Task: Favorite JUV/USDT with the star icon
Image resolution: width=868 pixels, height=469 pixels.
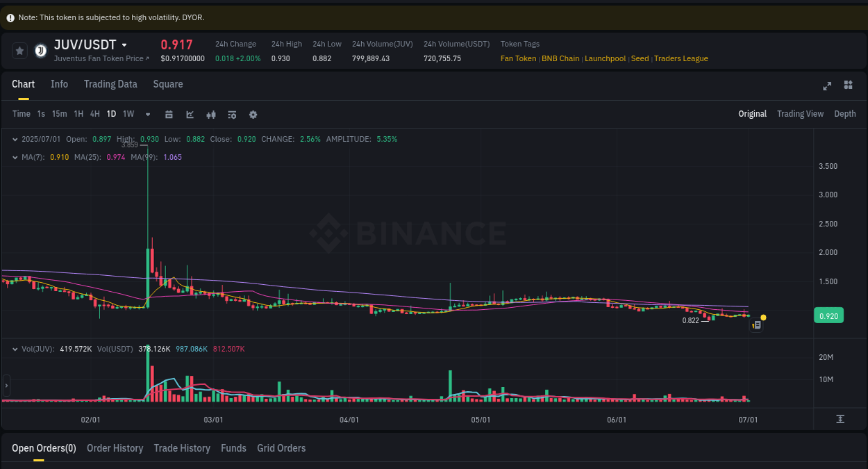Action: (x=19, y=50)
